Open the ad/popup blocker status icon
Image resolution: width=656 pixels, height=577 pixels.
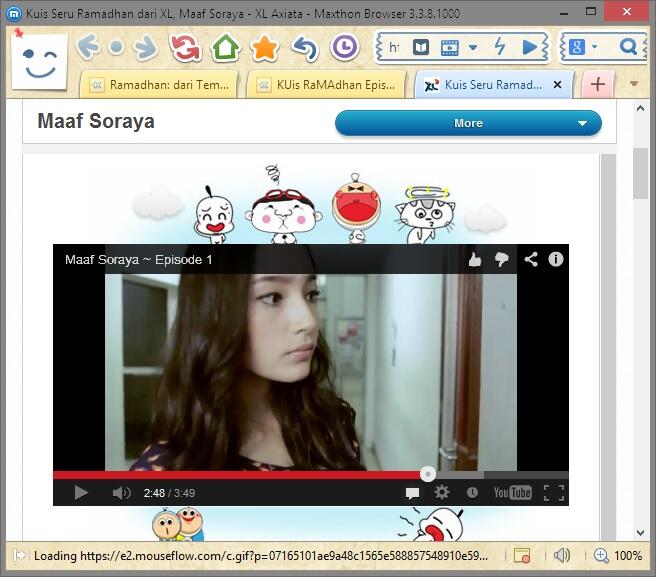522,556
